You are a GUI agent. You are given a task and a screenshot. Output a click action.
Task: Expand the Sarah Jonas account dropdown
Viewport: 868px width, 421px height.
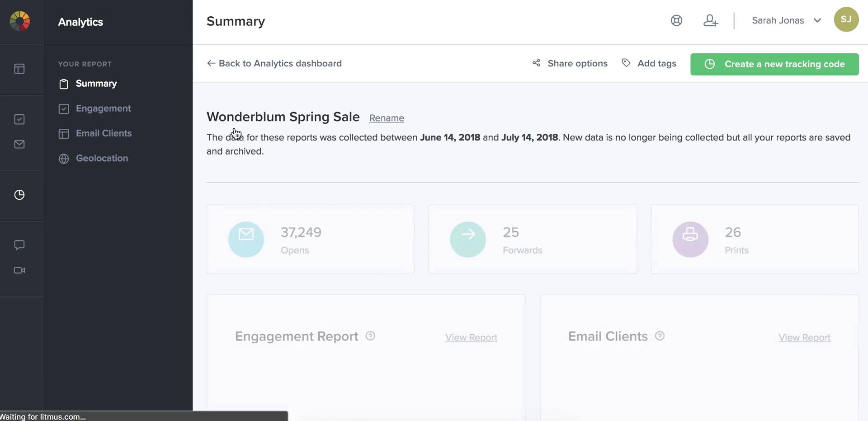point(786,20)
